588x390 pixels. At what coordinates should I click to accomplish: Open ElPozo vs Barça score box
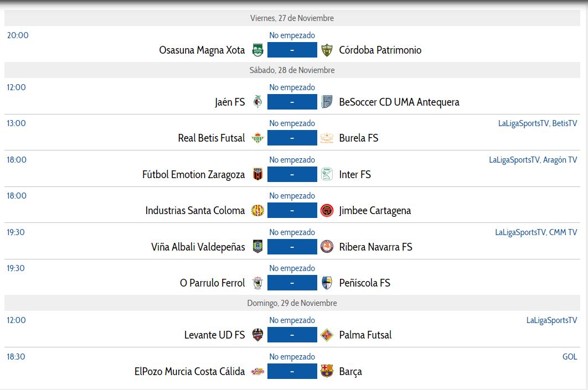pyautogui.click(x=292, y=371)
